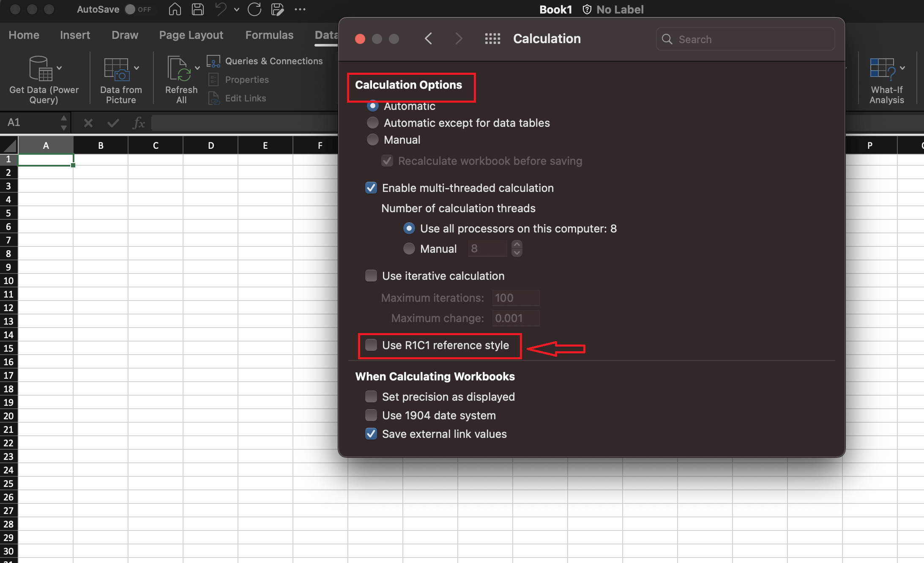Click the Save As pencil-disk icon
Image resolution: width=924 pixels, height=563 pixels.
(x=277, y=9)
